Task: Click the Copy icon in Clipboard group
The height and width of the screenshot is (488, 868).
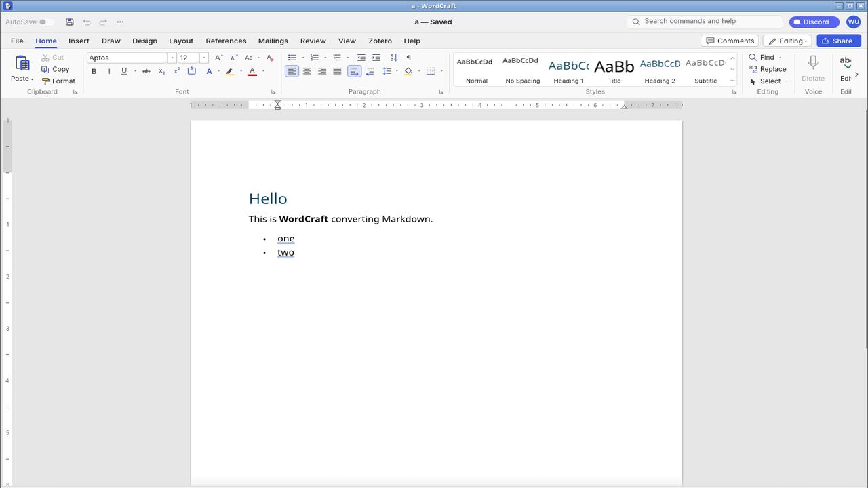Action: 45,69
